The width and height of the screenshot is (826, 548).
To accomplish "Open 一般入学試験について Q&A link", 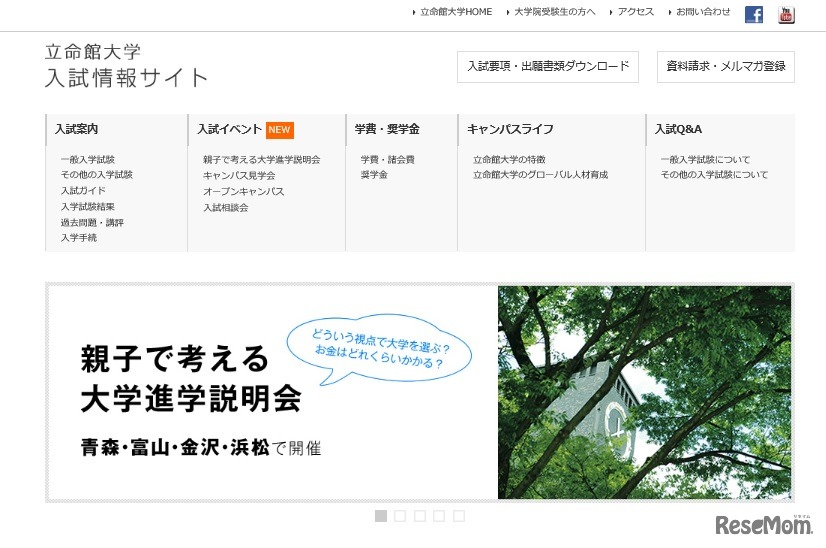I will coord(705,159).
